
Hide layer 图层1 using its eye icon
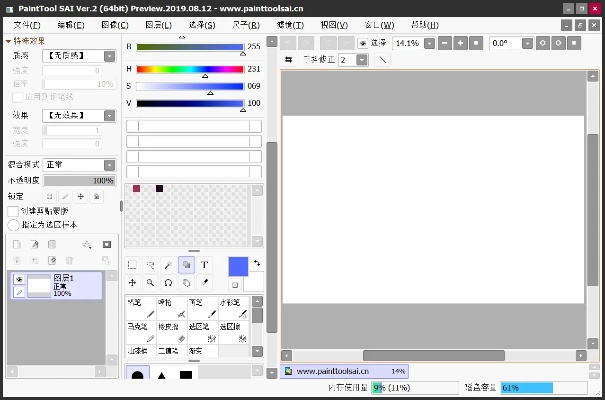[19, 279]
